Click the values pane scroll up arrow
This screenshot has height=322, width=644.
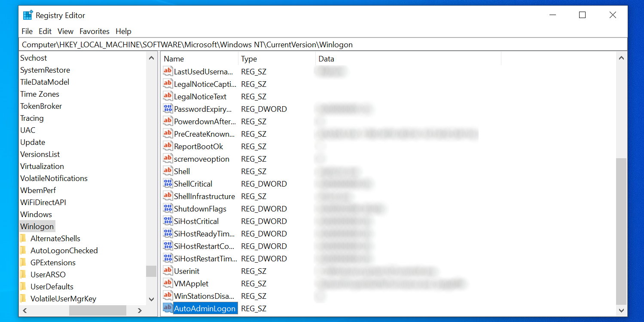point(621,58)
